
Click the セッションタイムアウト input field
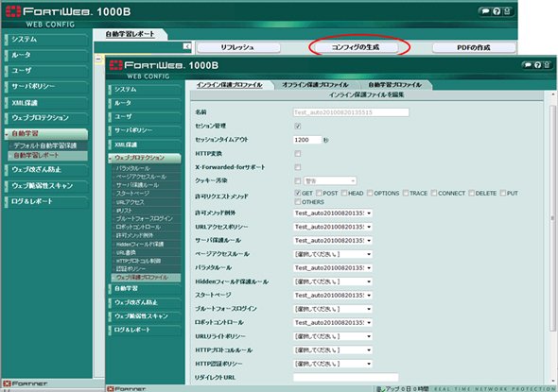307,140
